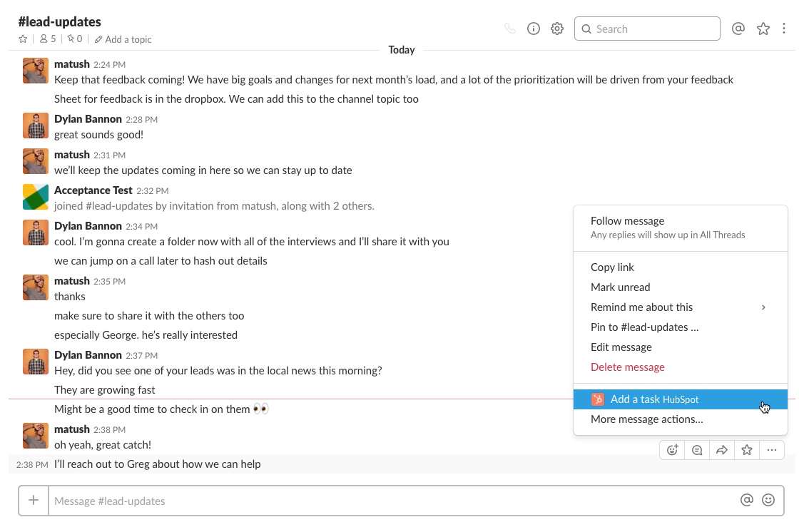Image resolution: width=799 pixels, height=532 pixels.
Task: Forward the message with the share arrow
Action: pos(721,450)
